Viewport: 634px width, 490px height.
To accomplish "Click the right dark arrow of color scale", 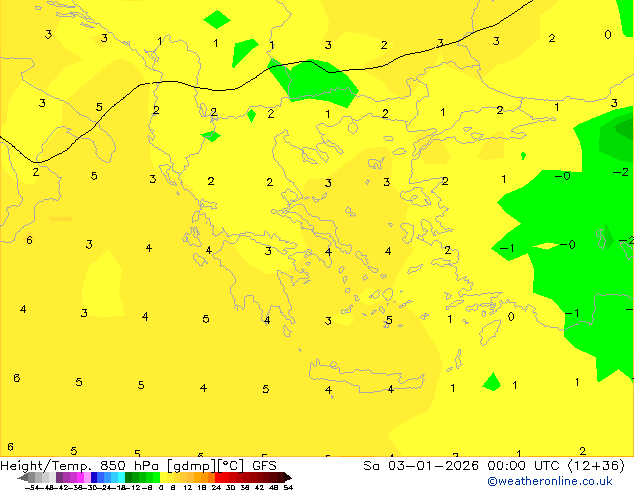I will pos(288,478).
